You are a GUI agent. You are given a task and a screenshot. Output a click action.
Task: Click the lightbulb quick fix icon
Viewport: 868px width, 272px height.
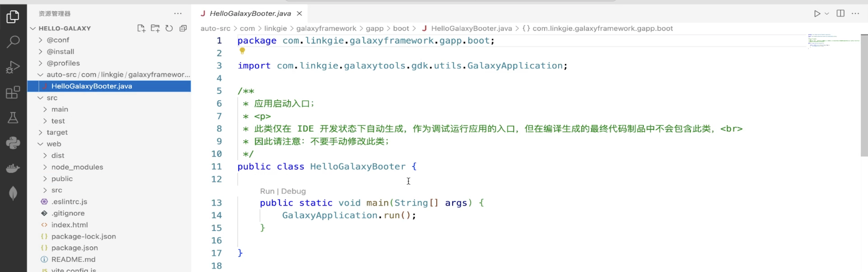point(242,51)
